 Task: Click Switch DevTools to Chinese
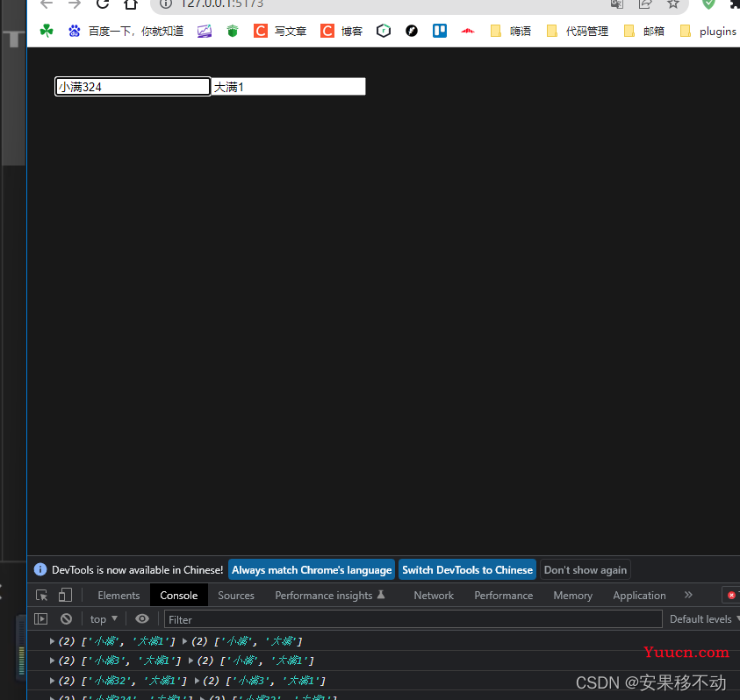467,570
